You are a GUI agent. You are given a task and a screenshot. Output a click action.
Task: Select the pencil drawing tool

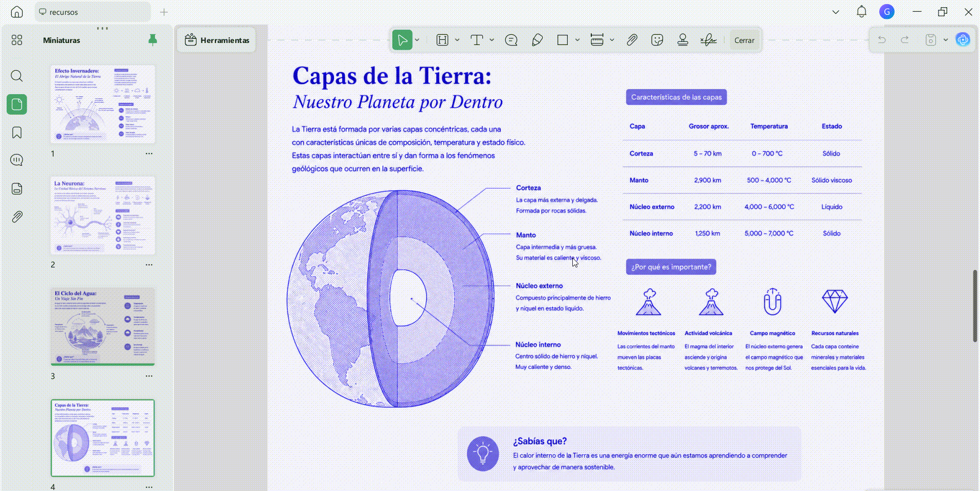537,40
